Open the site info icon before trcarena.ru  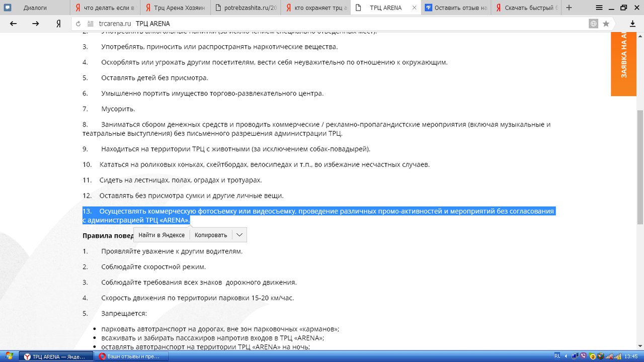[x=91, y=24]
